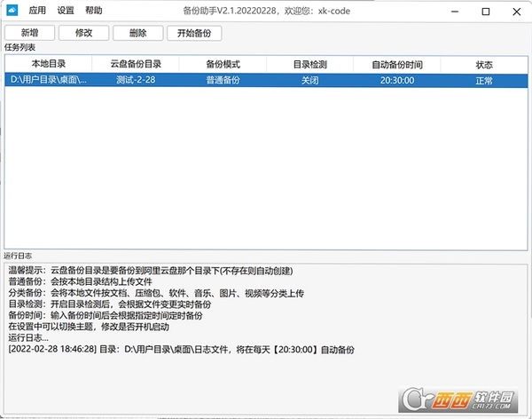This screenshot has height=419, width=532.
Task: Click the 新增 button
Action: [29, 33]
